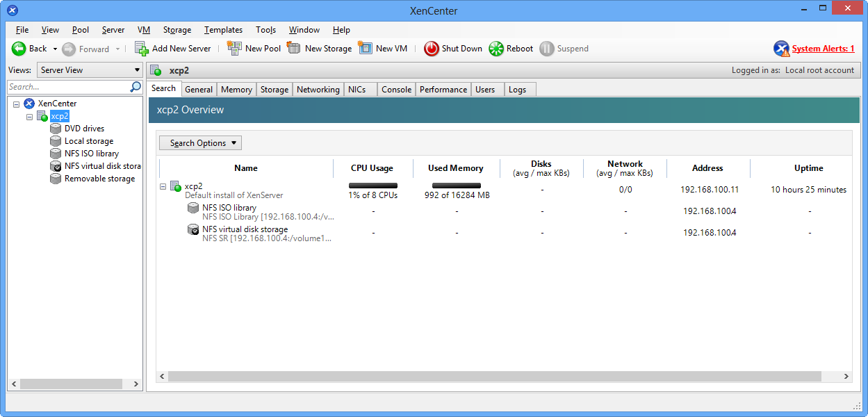Open the Search Options dropdown button
The image size is (868, 417).
tap(200, 143)
